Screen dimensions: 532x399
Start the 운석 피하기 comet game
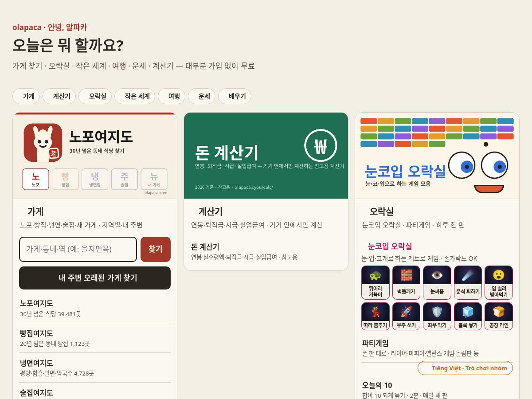click(468, 282)
